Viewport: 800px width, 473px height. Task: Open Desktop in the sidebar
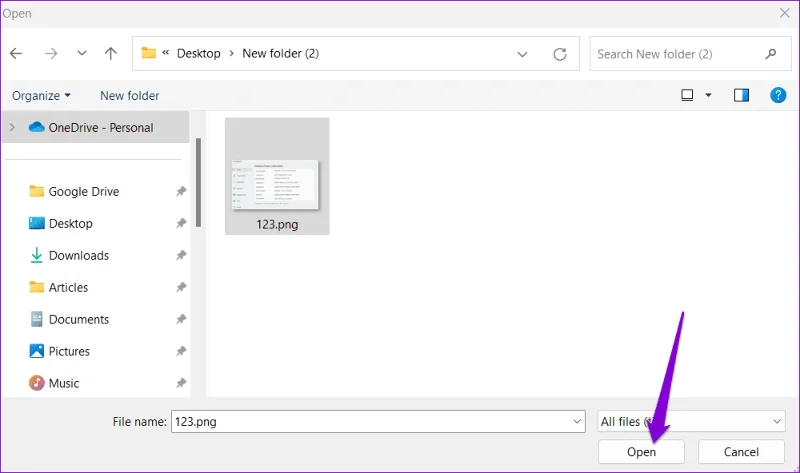click(61, 223)
